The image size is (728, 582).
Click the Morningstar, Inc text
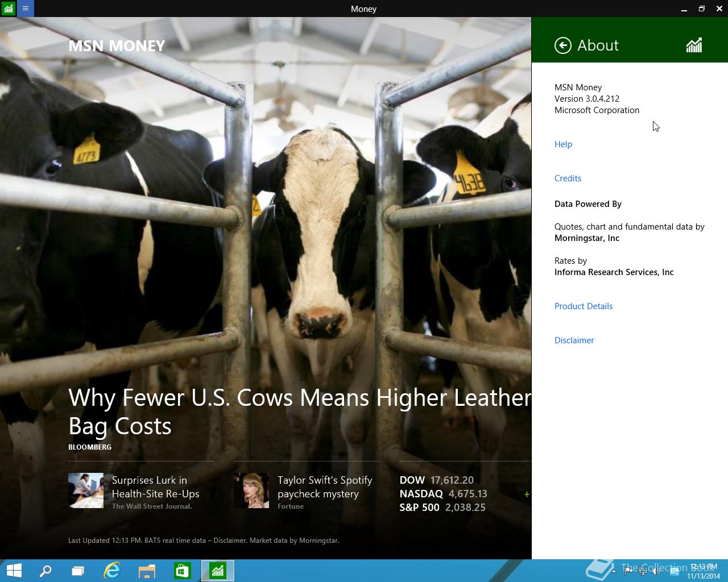[587, 238]
